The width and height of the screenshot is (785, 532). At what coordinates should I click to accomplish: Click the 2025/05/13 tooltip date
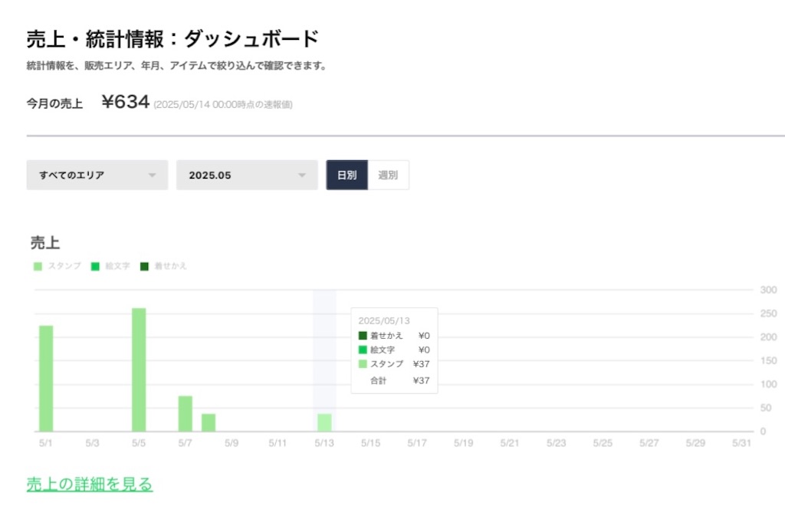point(384,320)
